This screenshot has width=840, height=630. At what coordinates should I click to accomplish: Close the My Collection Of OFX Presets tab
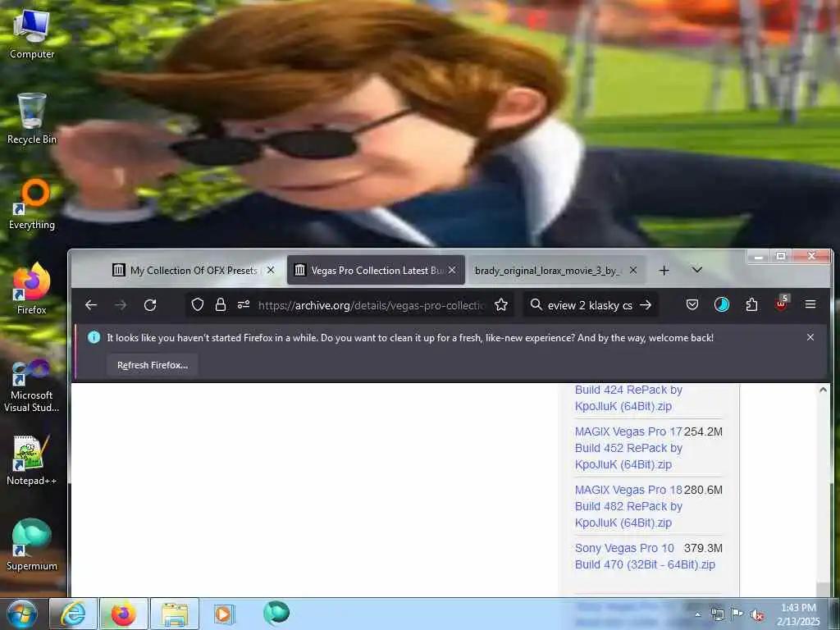[271, 270]
